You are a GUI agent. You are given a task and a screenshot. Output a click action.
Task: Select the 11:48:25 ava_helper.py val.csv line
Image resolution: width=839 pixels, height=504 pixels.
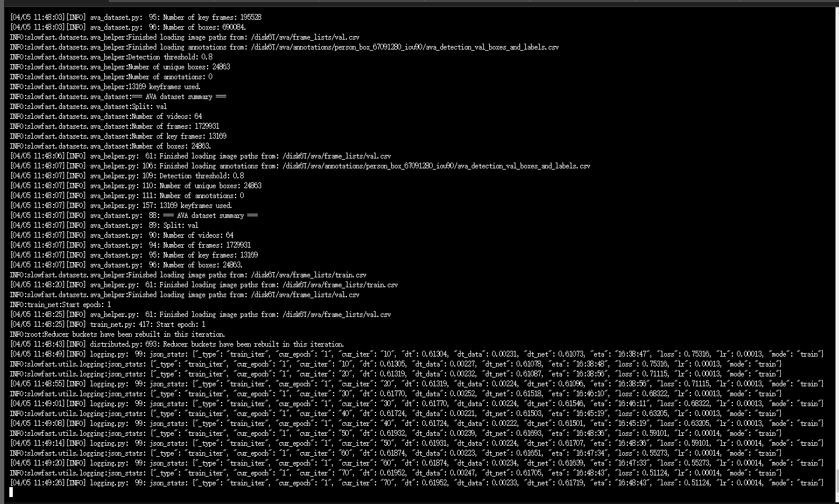pos(201,315)
